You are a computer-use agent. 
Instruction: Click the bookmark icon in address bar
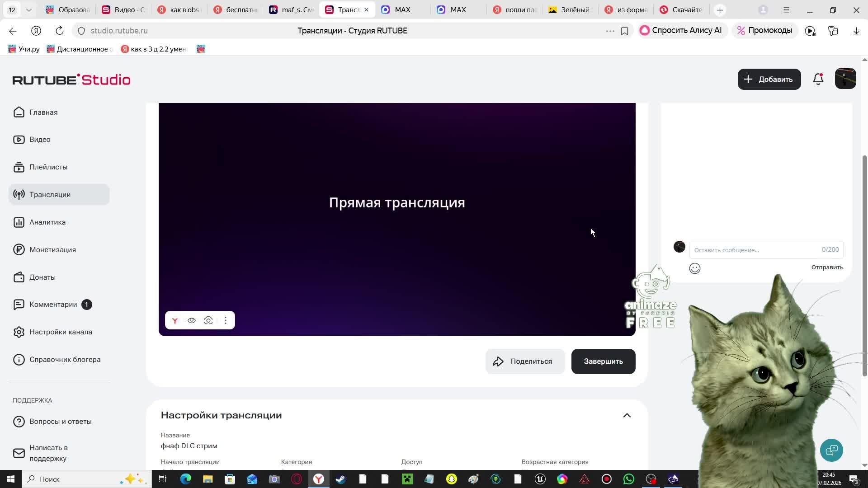coord(624,31)
